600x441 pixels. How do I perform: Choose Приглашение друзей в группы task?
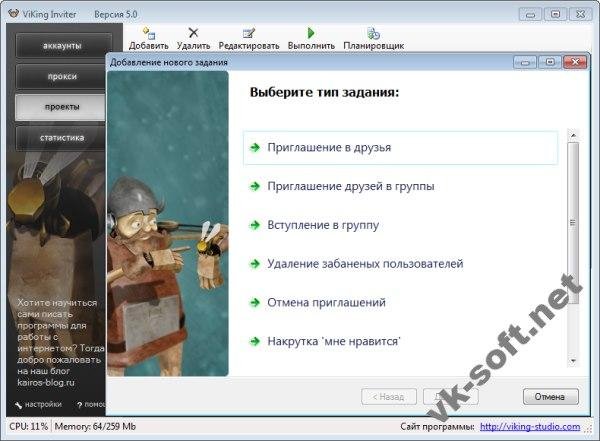point(400,186)
